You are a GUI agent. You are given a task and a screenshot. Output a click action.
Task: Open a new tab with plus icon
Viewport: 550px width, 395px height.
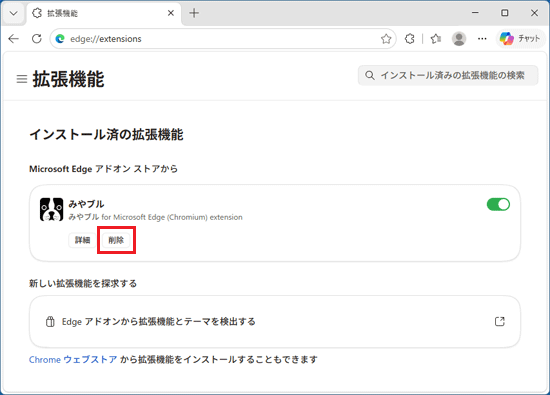click(194, 13)
